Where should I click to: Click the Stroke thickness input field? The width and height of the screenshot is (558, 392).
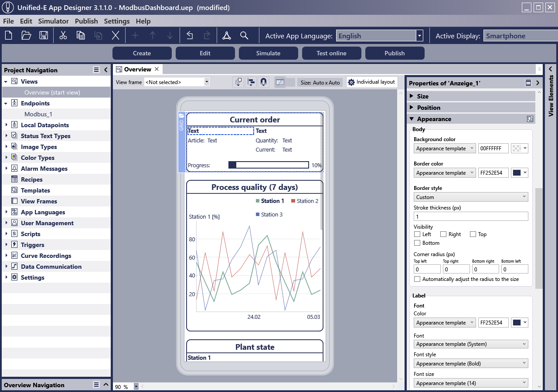click(x=471, y=216)
